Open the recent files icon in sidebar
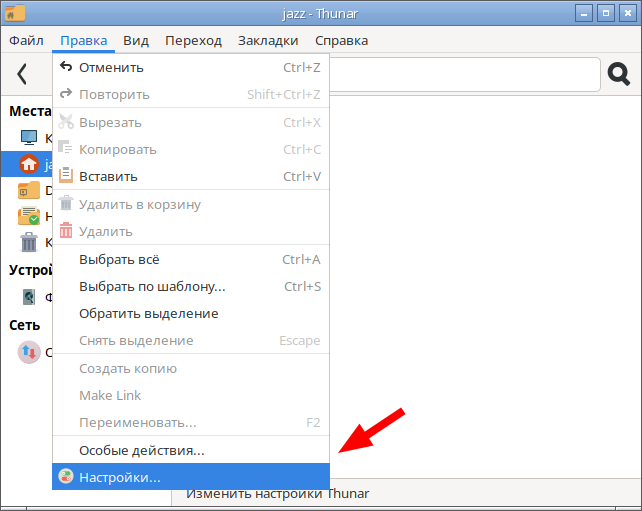642x511 pixels. click(29, 216)
